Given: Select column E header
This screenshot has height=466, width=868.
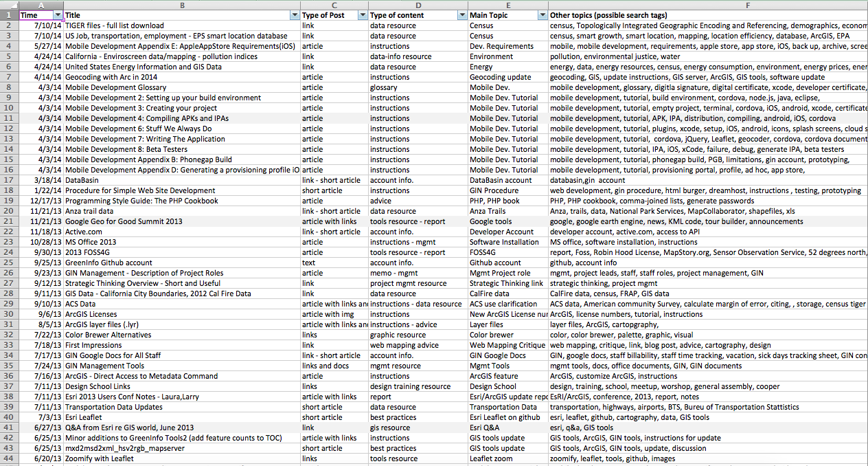Looking at the screenshot, I should click(508, 5).
